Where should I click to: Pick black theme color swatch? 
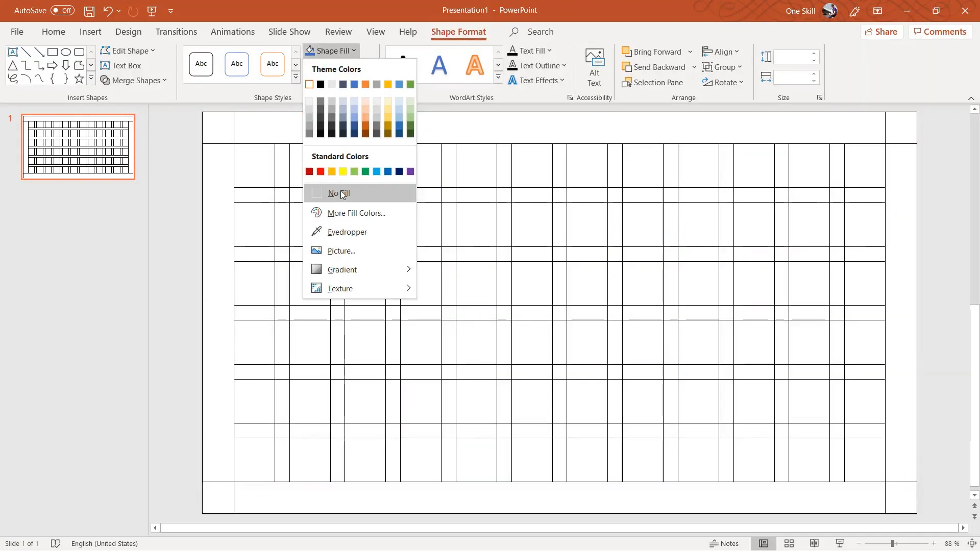click(x=321, y=84)
